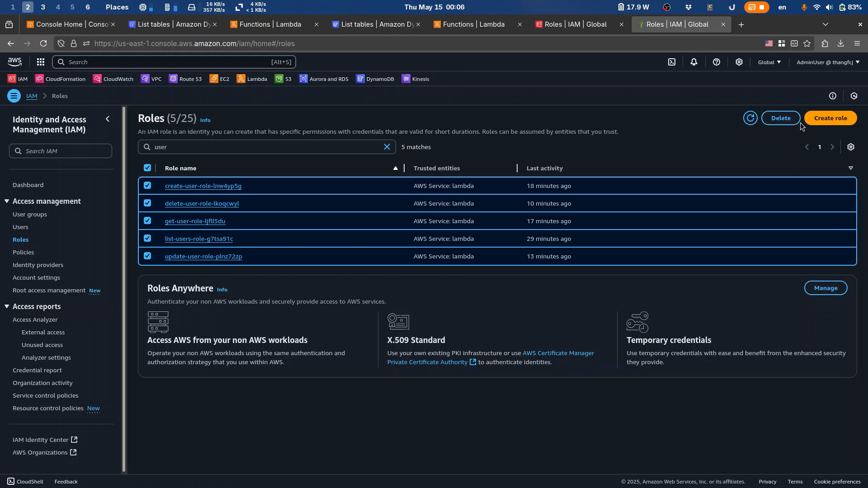Collapse Access reports section
This screenshot has height=488, width=868.
(x=7, y=306)
